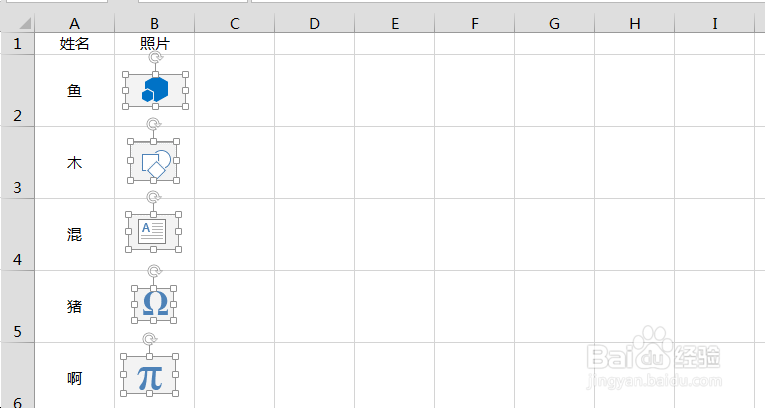The height and width of the screenshot is (408, 765).
Task: Select the text box icon in row 4
Action: tap(153, 231)
